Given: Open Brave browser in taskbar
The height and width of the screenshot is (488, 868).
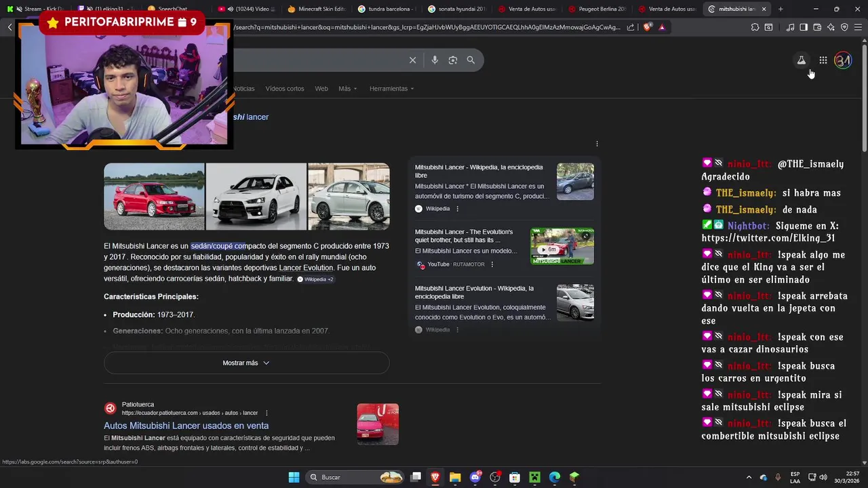Looking at the screenshot, I should coord(435,477).
